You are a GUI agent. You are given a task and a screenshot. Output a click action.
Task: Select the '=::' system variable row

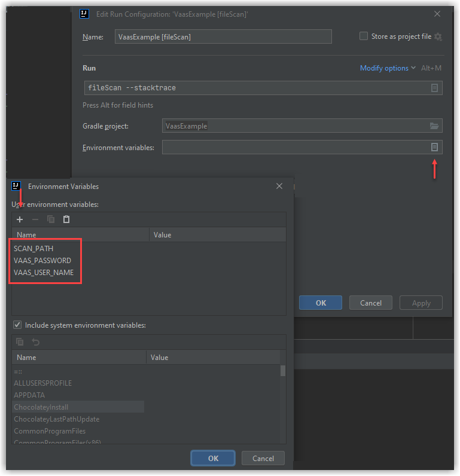click(x=146, y=371)
